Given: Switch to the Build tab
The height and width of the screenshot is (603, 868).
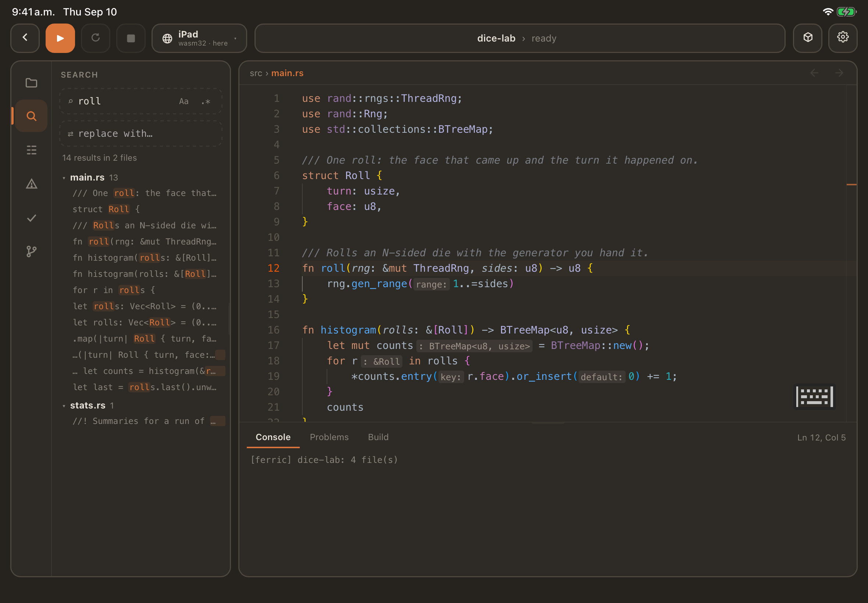Looking at the screenshot, I should [378, 437].
